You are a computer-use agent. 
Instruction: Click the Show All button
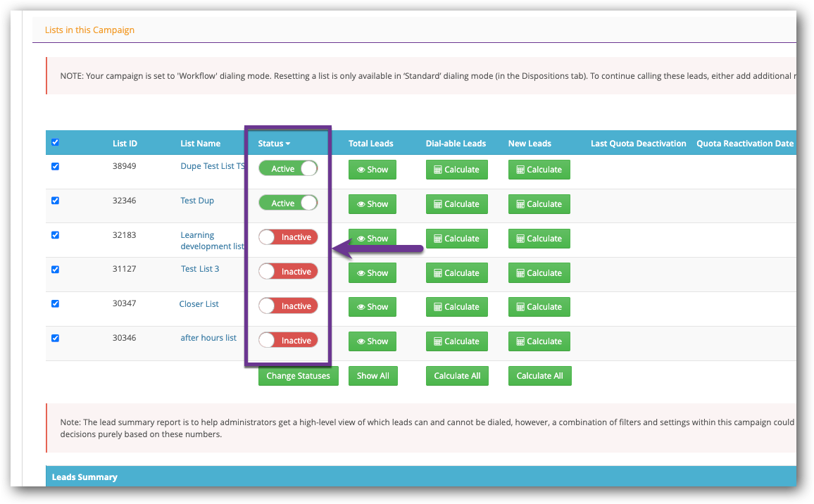(372, 376)
